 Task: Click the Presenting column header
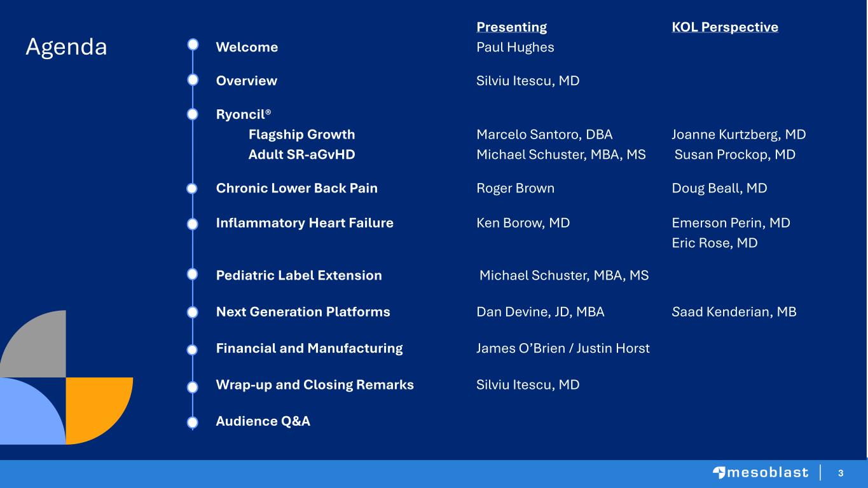point(511,27)
